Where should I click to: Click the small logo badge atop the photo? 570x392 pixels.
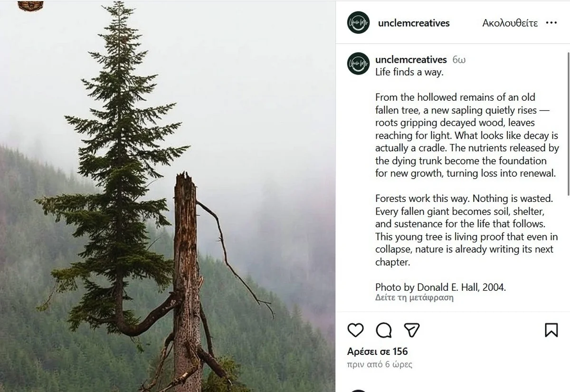click(x=30, y=5)
